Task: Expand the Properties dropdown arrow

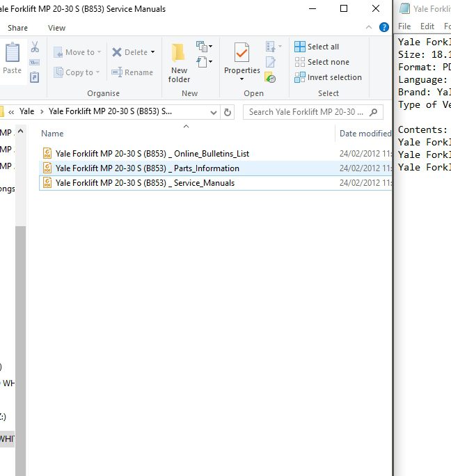Action: coord(242,79)
